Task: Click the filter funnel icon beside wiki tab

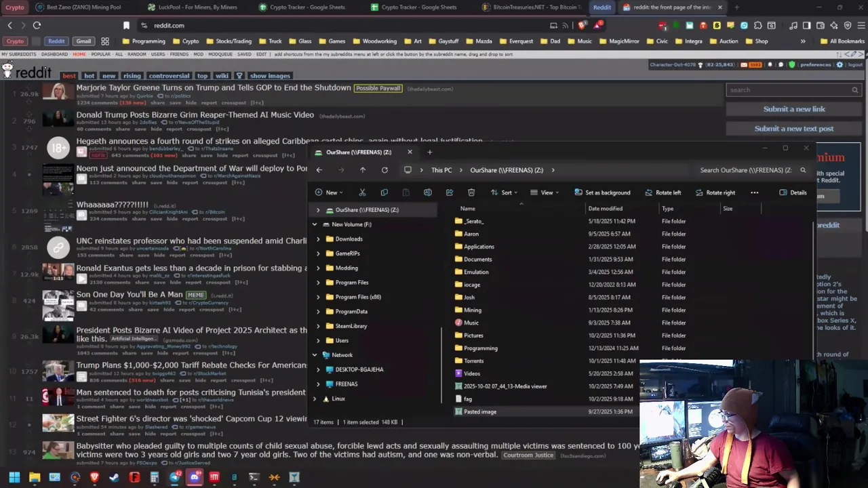Action: [x=239, y=76]
